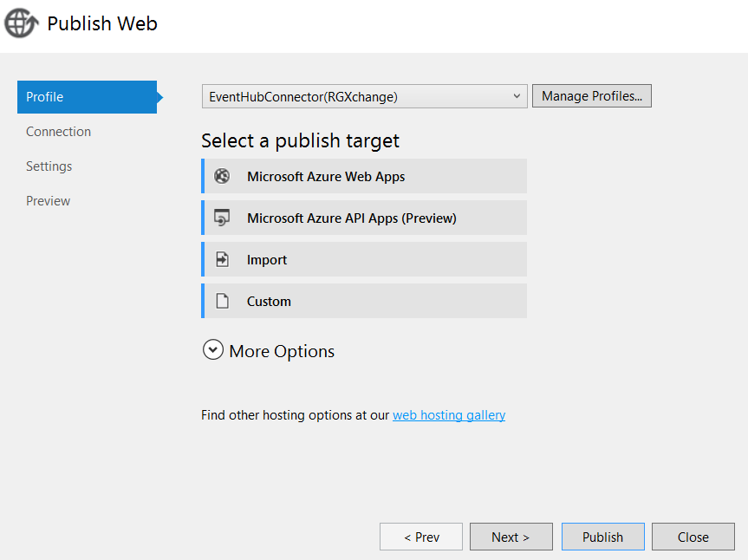Expand the More Options section
The image size is (748, 560).
(281, 351)
